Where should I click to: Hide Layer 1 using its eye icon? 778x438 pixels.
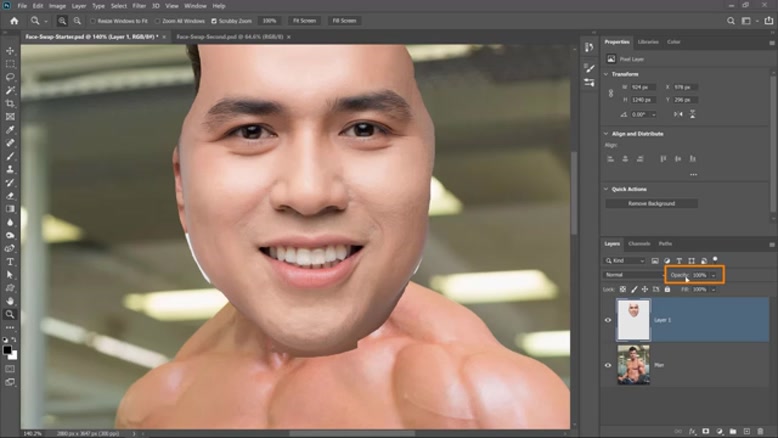(608, 320)
